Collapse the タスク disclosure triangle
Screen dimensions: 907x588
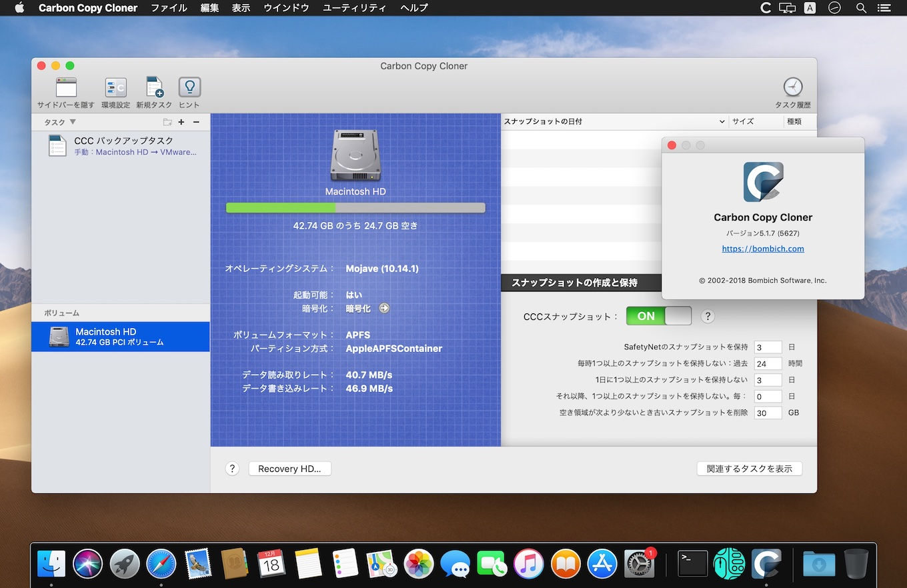(x=73, y=122)
